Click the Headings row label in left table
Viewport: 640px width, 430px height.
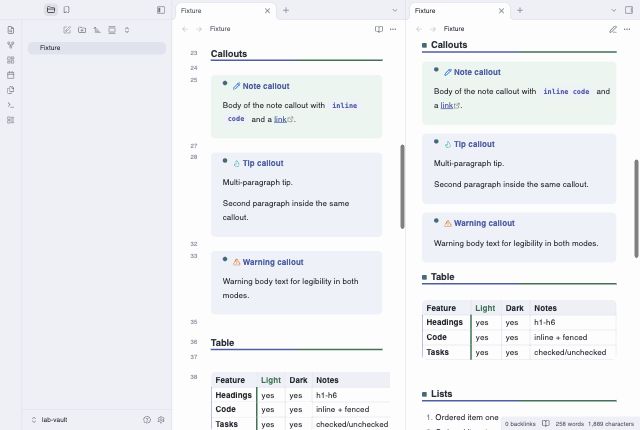point(233,395)
